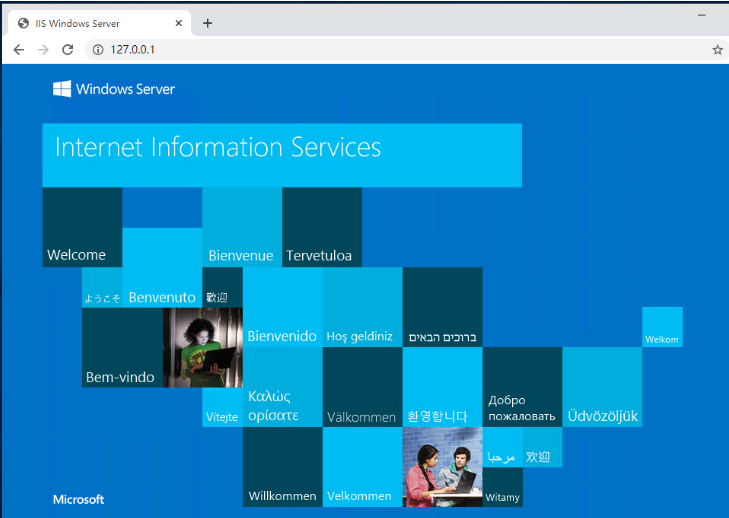
Task: Click the Üdvözöljük tile
Action: coord(603,387)
